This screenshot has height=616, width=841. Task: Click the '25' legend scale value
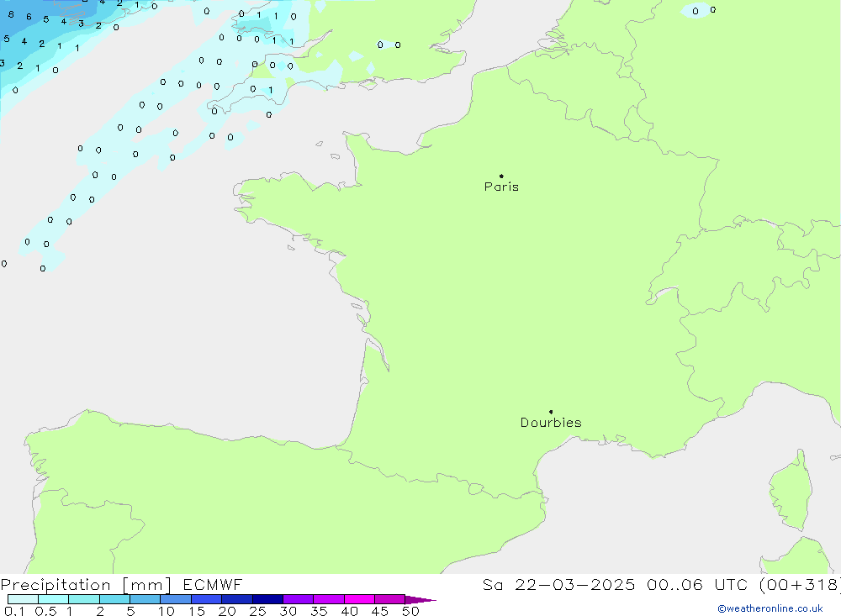(x=258, y=611)
